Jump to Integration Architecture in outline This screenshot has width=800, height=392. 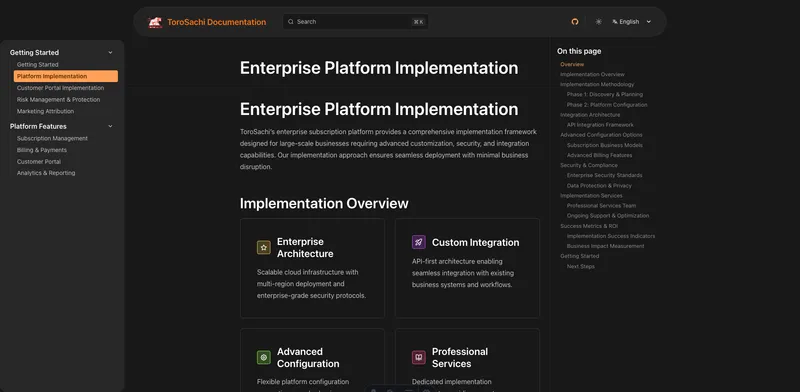[x=590, y=115]
